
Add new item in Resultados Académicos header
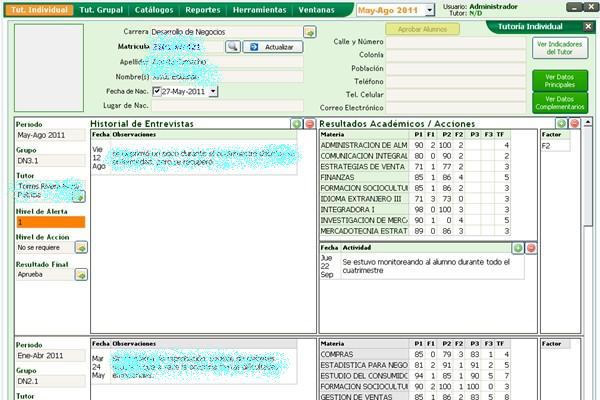tap(562, 123)
